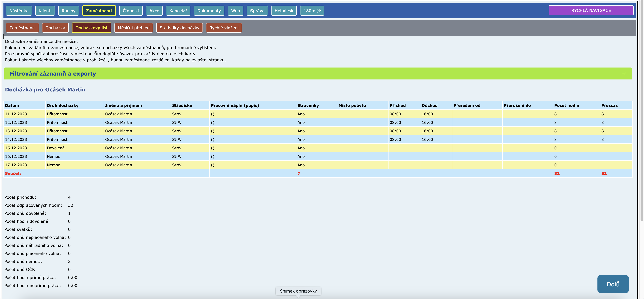Open the Helpdesk menu
This screenshot has width=644, height=299.
(284, 11)
